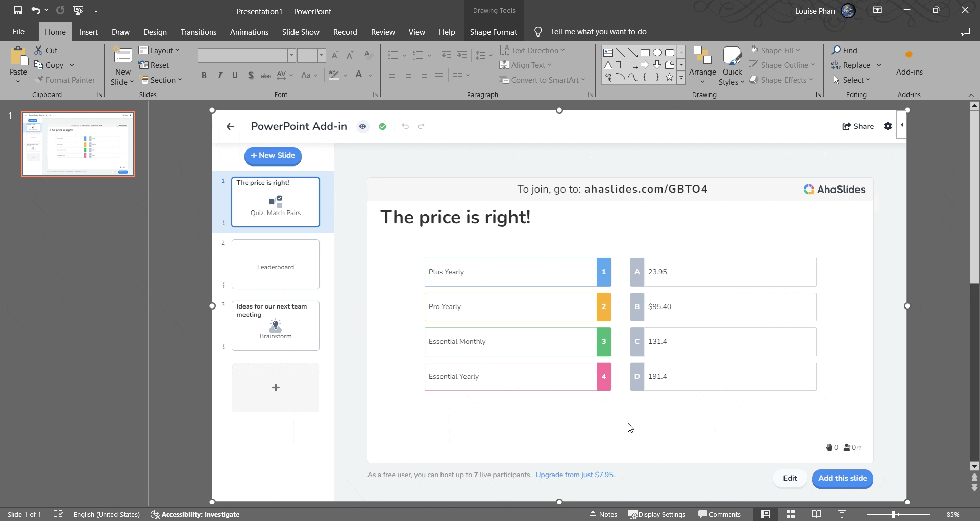The height and width of the screenshot is (521, 980).
Task: Open the add-in settings gear
Action: 888,126
